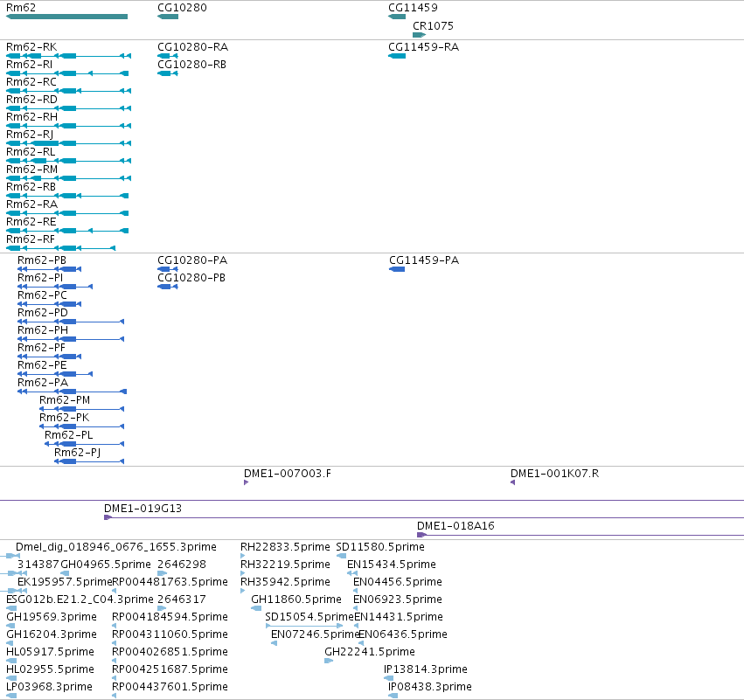The width and height of the screenshot is (744, 700).
Task: Select transcript Rm62-RI
Action: pyautogui.click(x=67, y=73)
